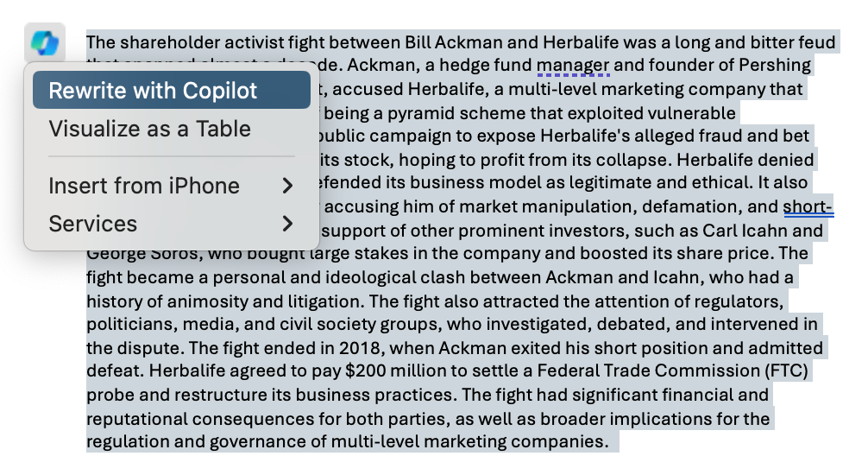Choose Rewrite with Copilot
The width and height of the screenshot is (868, 475).
pyautogui.click(x=172, y=90)
